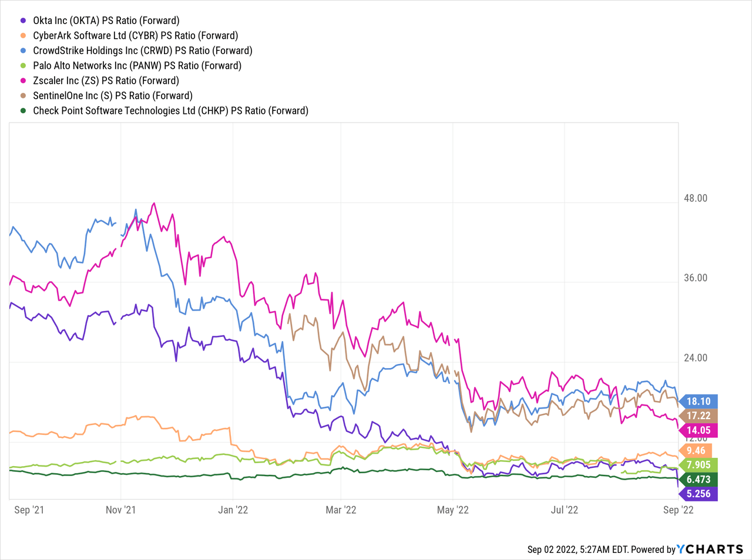Click the 48.00 y-axis label
Screen dimensions: 752x560
coord(696,198)
